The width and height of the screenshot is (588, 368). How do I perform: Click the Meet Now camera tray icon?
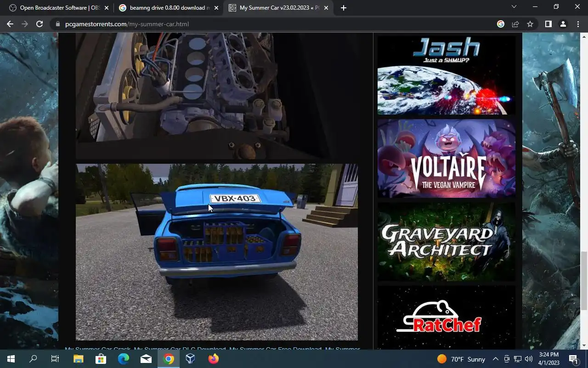point(507,359)
